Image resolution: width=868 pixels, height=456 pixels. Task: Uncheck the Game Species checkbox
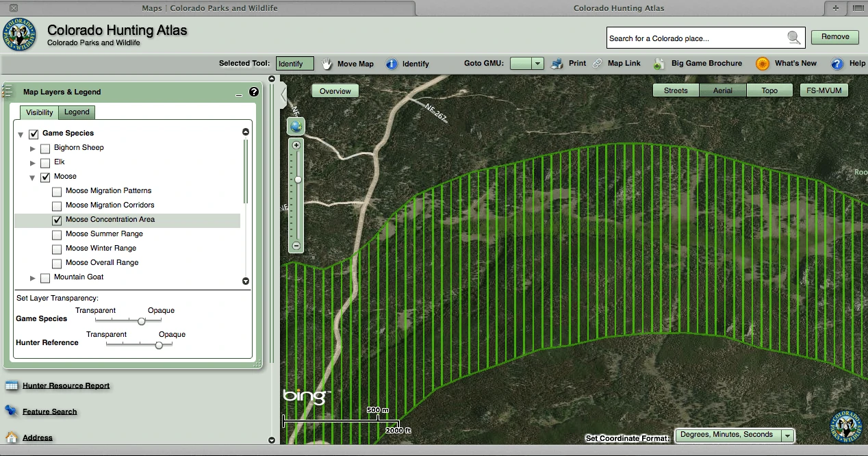click(x=34, y=134)
